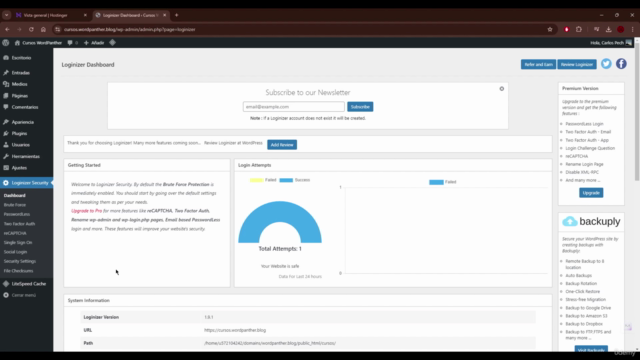This screenshot has width=640, height=360.
Task: Dismiss the newsletter subscription box
Action: [x=502, y=89]
